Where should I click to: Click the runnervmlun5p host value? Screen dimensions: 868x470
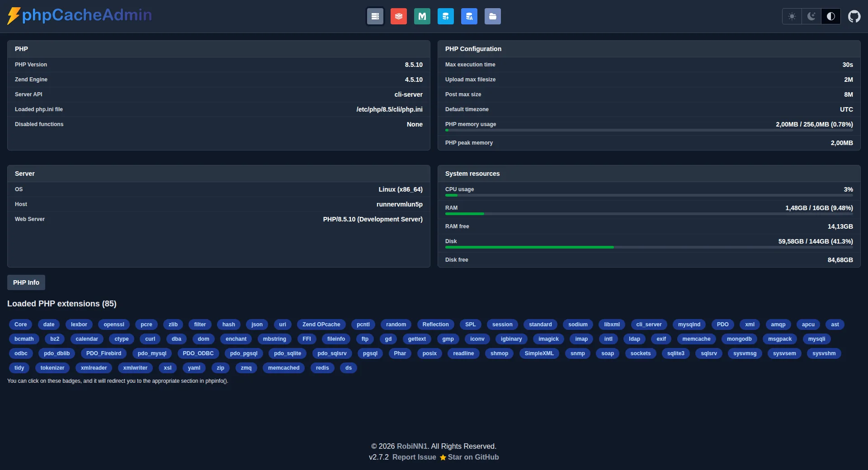400,204
